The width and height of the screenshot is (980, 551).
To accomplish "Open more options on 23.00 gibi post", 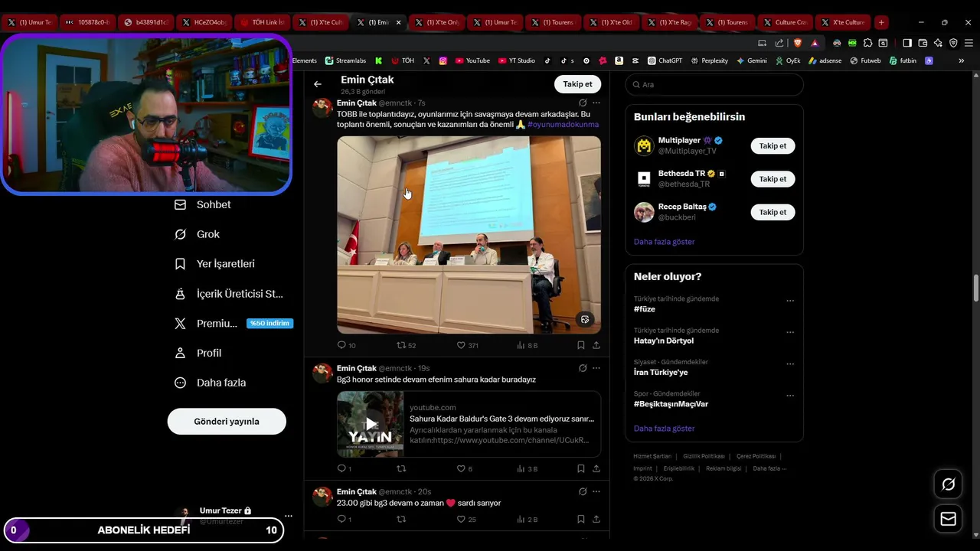I will (x=596, y=491).
